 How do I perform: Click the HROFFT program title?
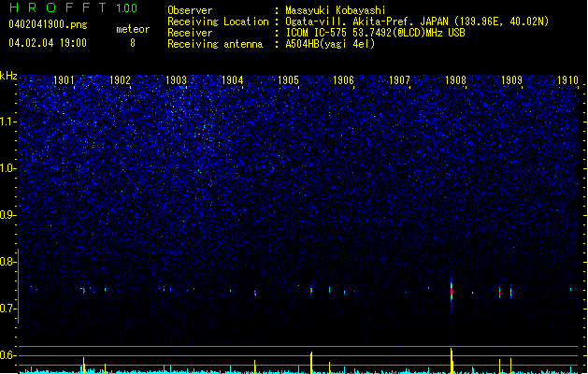tap(58, 7)
